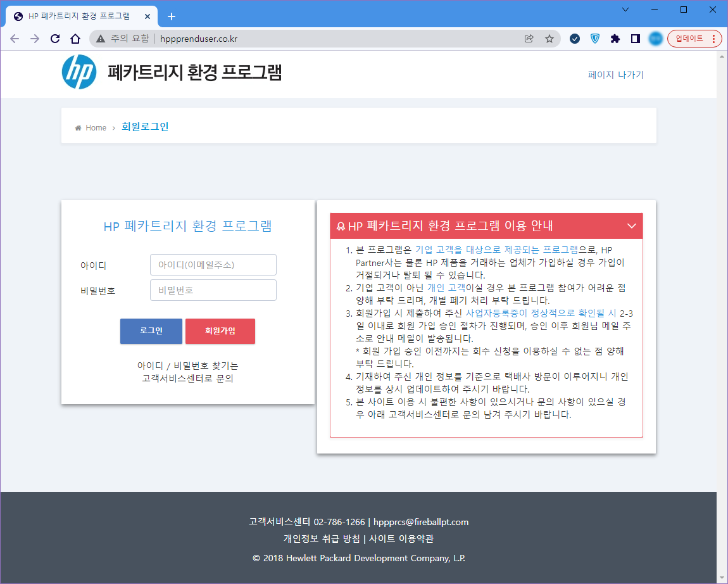728x584 pixels.
Task: Click the browser forward arrow
Action: coord(35,39)
